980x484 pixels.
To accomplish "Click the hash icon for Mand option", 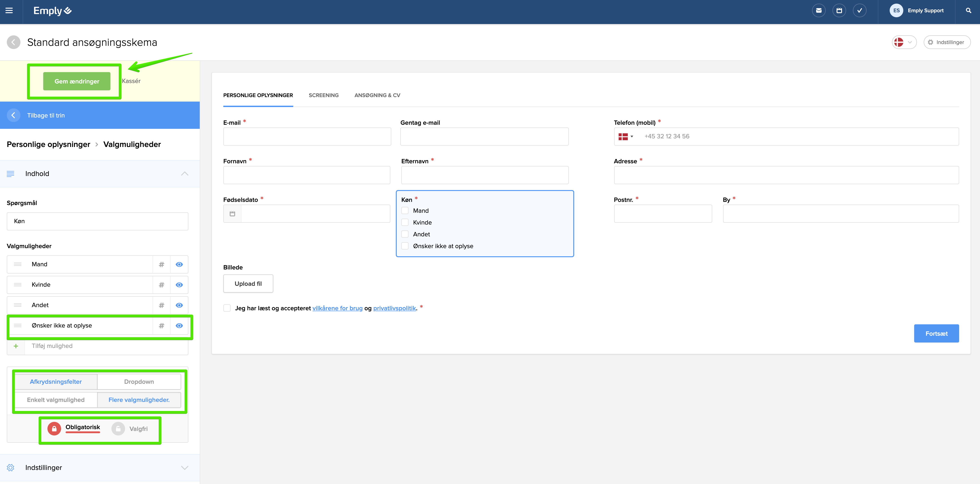I will pyautogui.click(x=162, y=265).
